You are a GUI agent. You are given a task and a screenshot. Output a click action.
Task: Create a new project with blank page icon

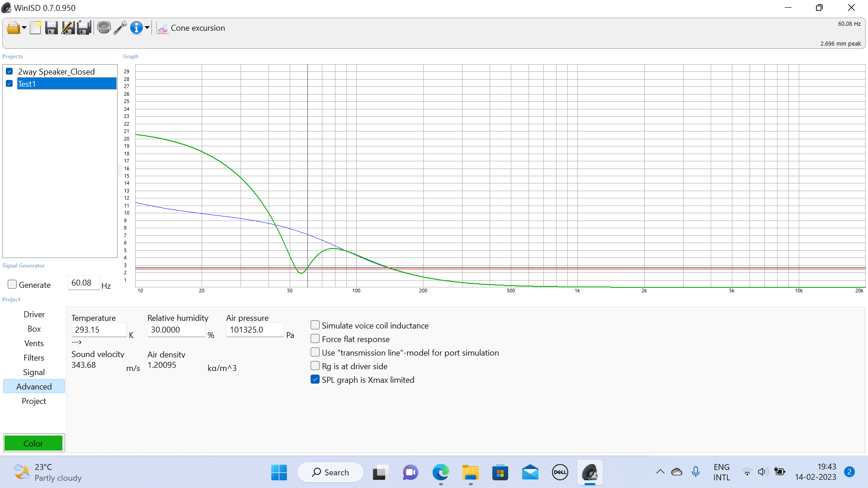pyautogui.click(x=36, y=28)
